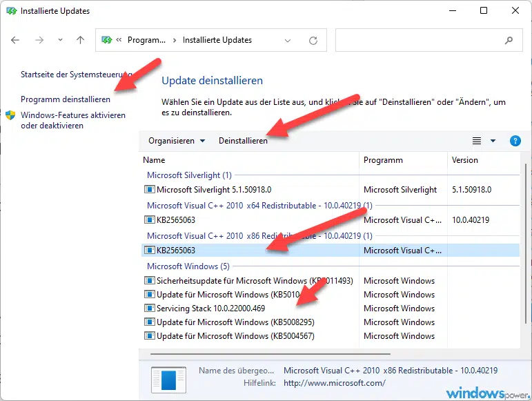The width and height of the screenshot is (532, 401).
Task: Open the view options dropdown arrow
Action: 493,141
